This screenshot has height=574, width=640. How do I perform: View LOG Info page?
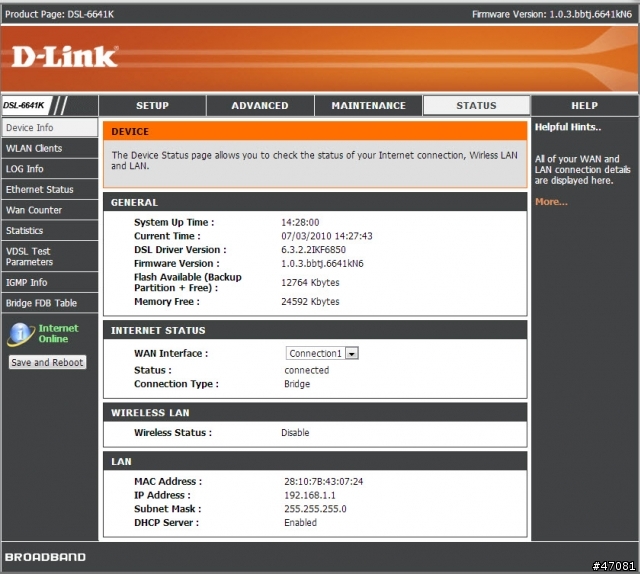point(49,169)
